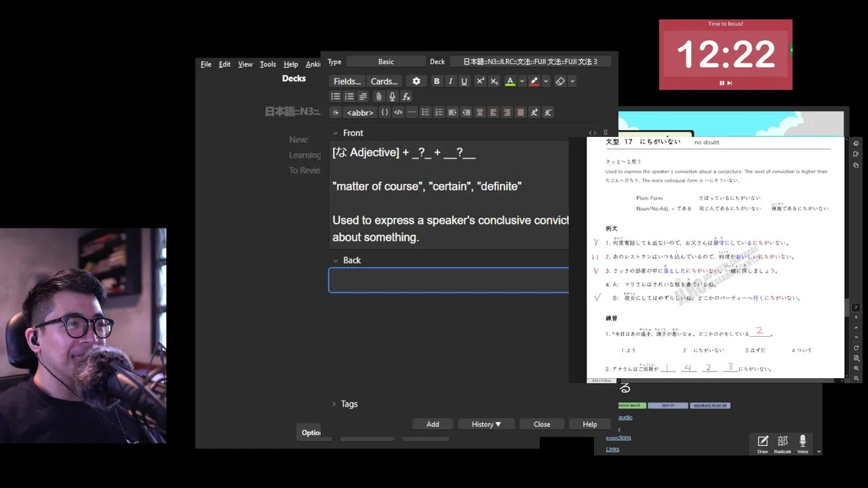Expand the Tags section
Viewport: 868px width, 488px height.
(334, 404)
